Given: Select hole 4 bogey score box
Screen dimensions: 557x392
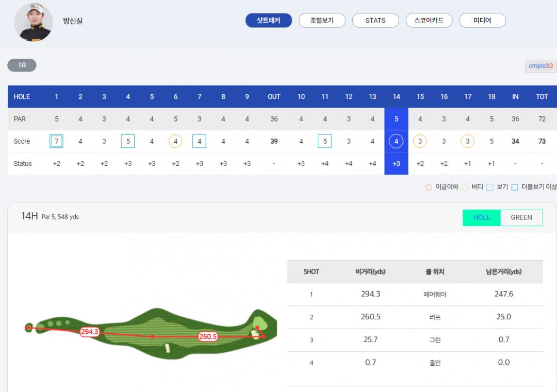Looking at the screenshot, I should (x=128, y=141).
